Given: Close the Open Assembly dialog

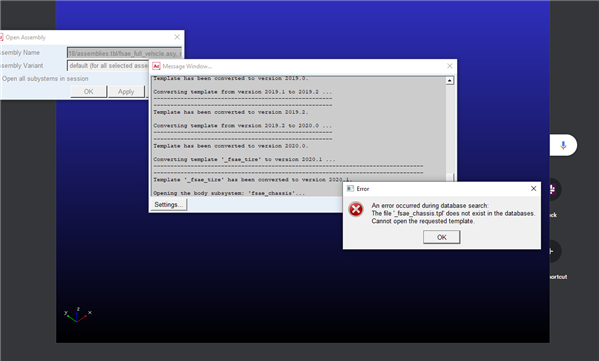Looking at the screenshot, I should (177, 37).
